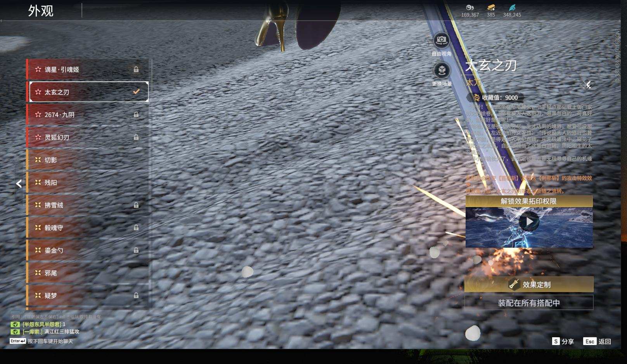Image resolution: width=627 pixels, height=364 pixels.
Task: Click the lock icon on 摘星·引魂姬
Action: [136, 69]
